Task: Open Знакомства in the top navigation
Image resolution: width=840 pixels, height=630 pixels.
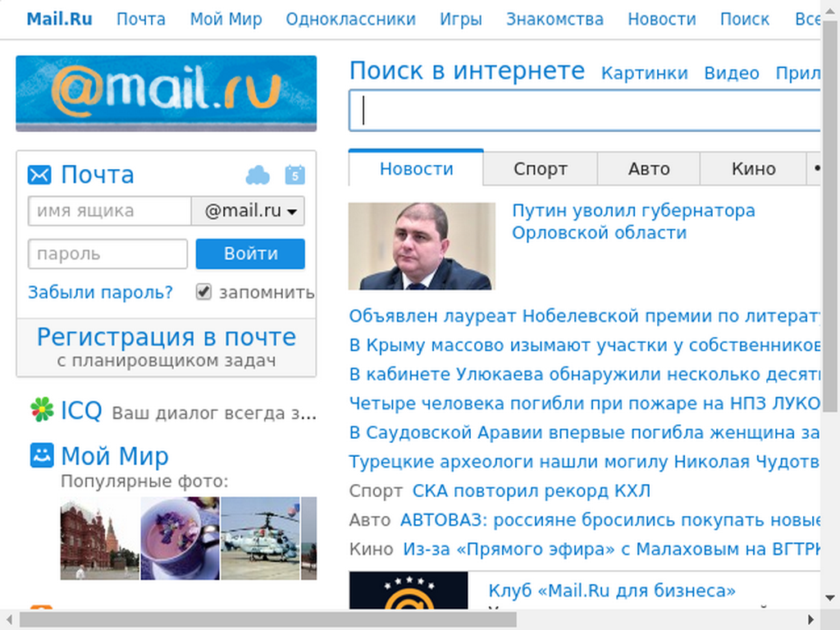Action: coord(555,20)
